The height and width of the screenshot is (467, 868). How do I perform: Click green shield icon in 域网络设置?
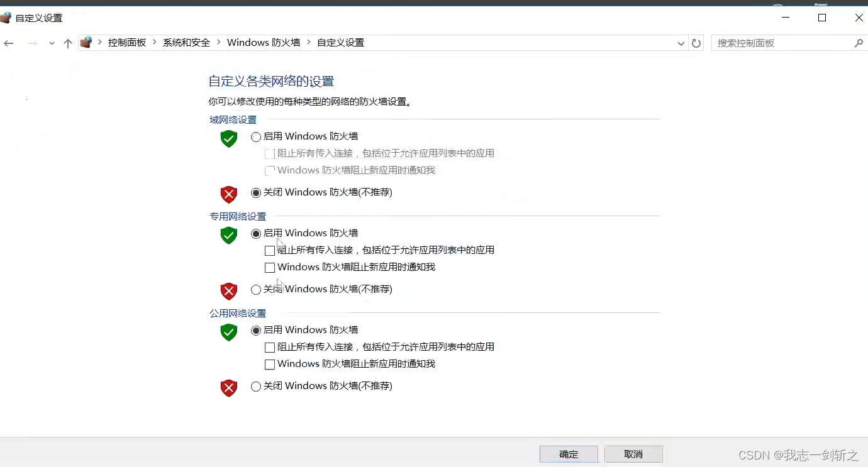click(x=229, y=139)
